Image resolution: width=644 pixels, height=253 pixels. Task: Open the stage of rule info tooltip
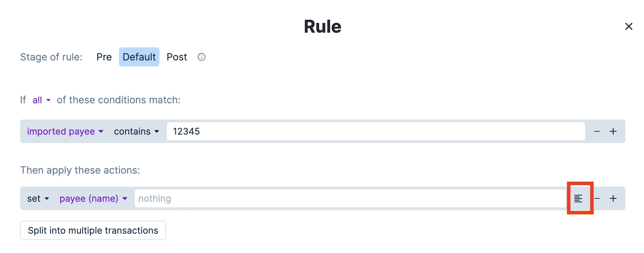[x=201, y=57]
